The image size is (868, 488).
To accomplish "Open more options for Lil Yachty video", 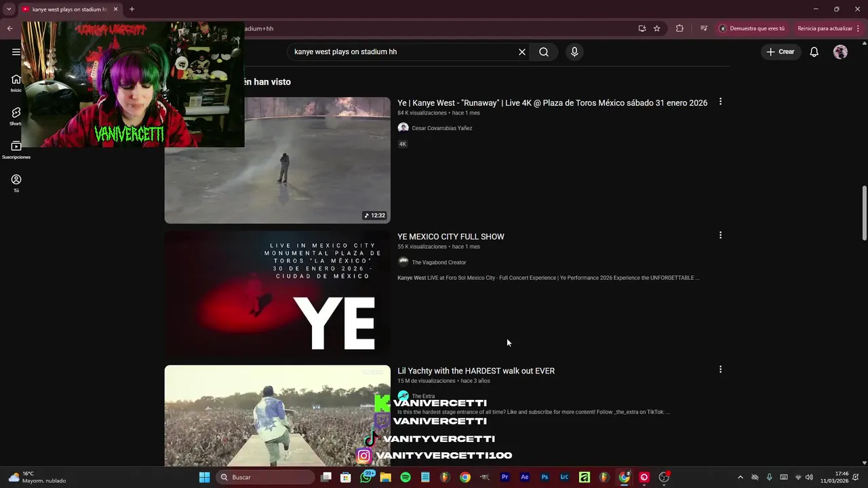I will (x=720, y=369).
